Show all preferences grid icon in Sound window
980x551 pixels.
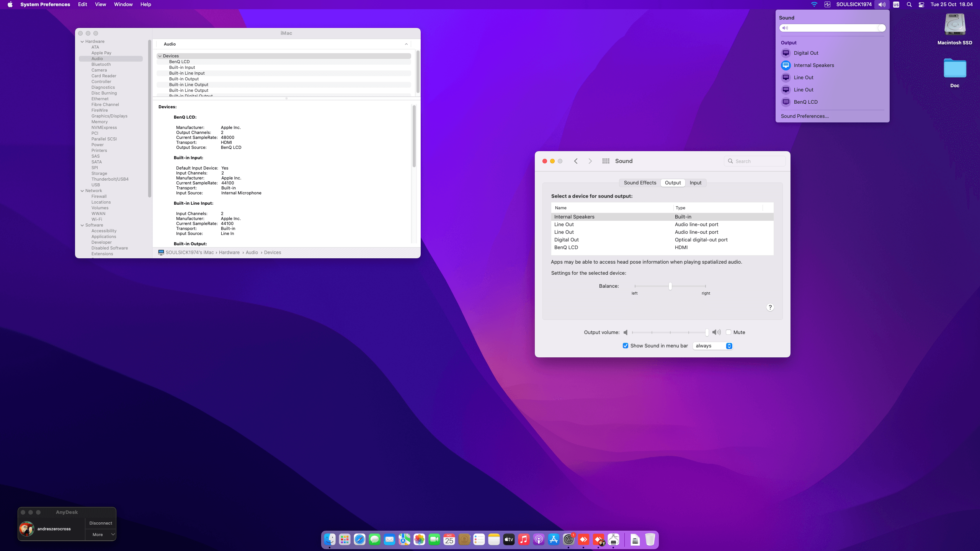click(606, 161)
